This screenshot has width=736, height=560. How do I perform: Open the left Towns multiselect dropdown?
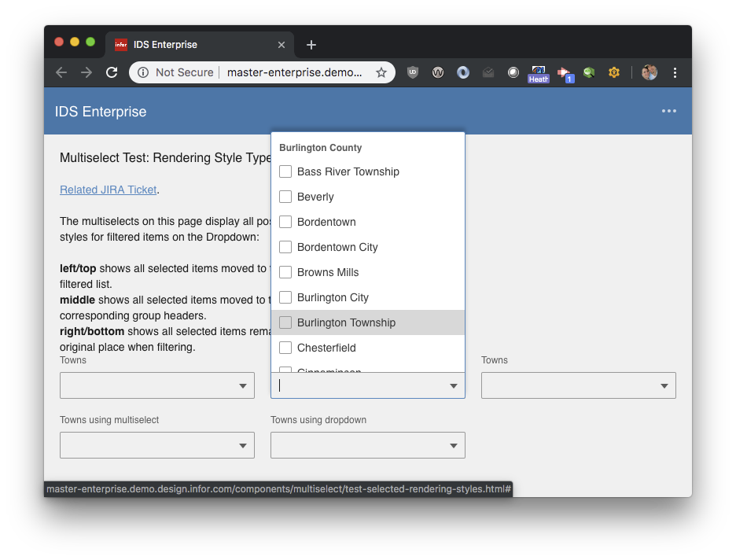pos(157,385)
